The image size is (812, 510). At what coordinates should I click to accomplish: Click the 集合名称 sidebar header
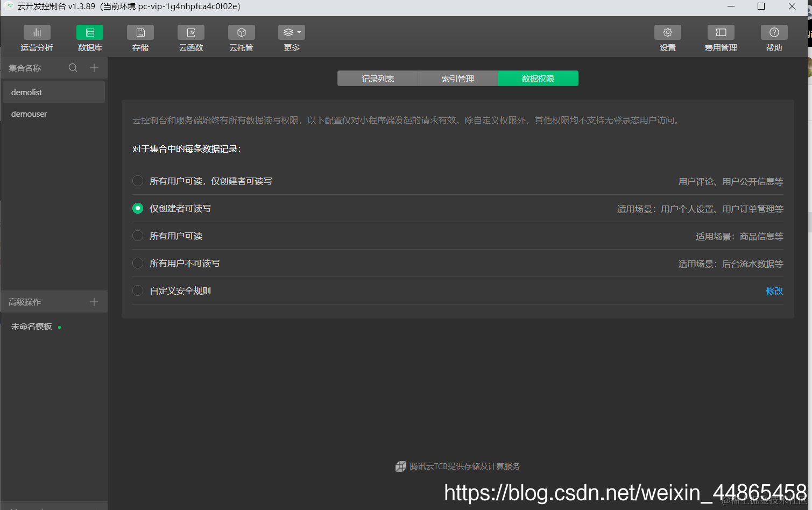pos(25,68)
